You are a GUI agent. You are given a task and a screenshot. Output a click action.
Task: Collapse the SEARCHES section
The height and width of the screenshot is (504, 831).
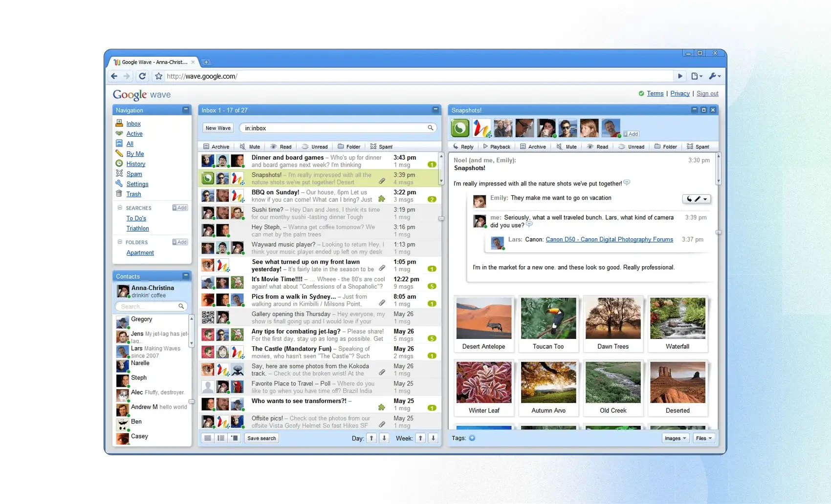(120, 208)
